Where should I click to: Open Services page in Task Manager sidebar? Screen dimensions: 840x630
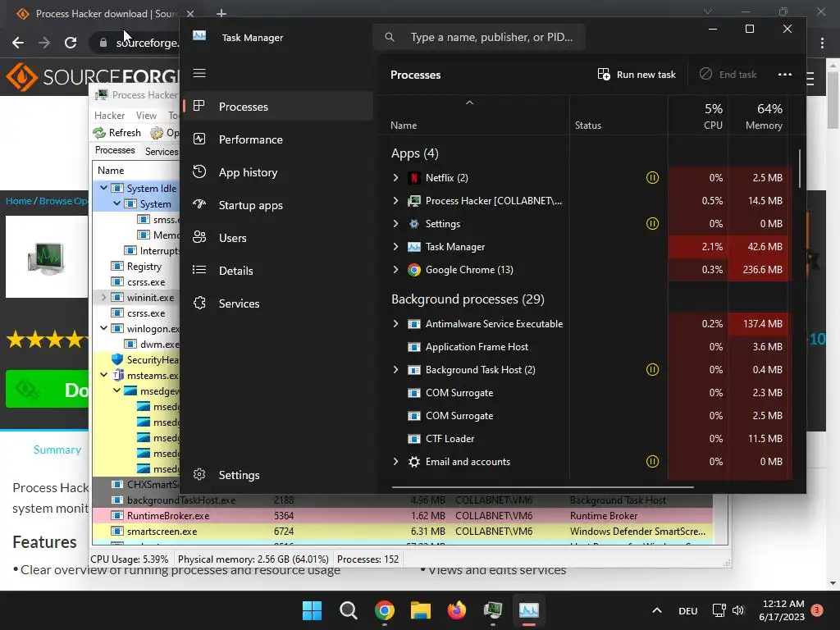tap(277, 304)
